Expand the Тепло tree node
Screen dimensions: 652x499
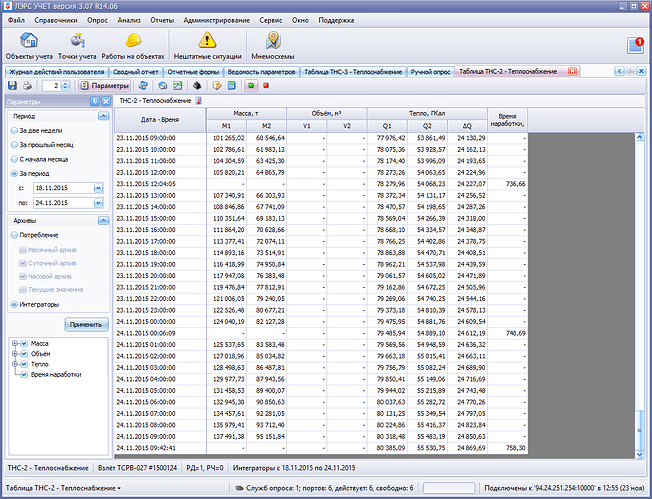coord(15,364)
